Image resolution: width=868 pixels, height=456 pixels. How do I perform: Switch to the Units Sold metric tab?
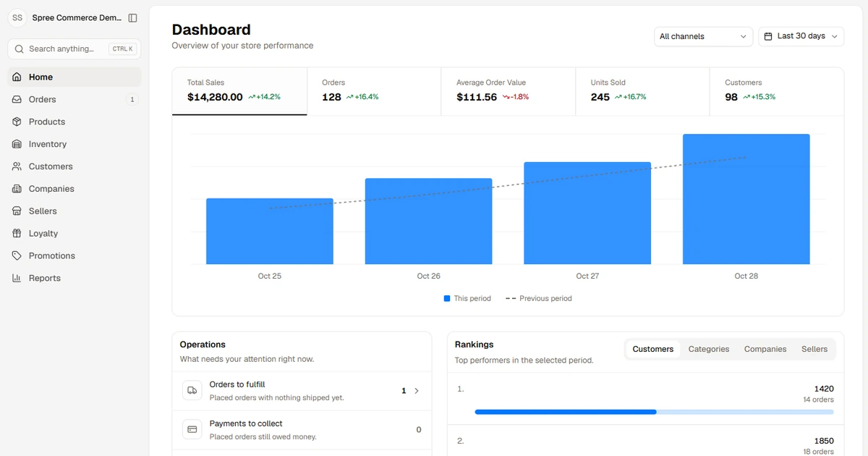(x=643, y=91)
